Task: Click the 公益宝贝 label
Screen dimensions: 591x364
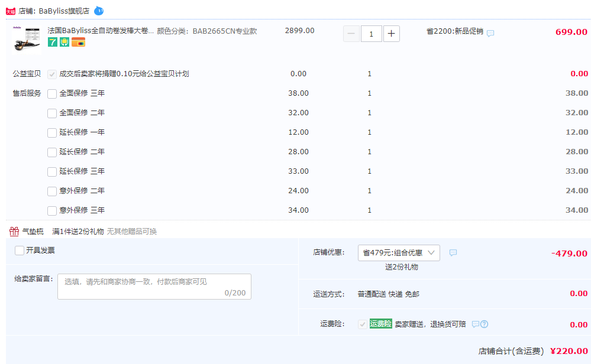Action: click(27, 73)
